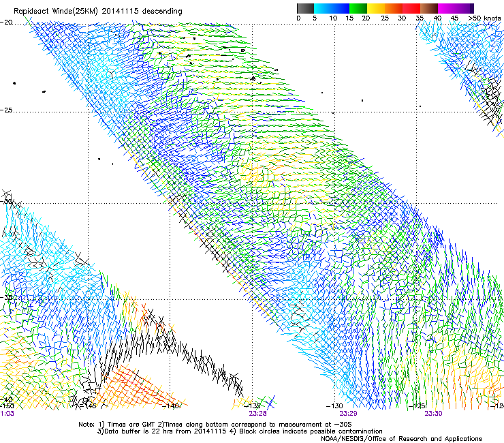Click the "10" legend scale label

click(x=333, y=18)
